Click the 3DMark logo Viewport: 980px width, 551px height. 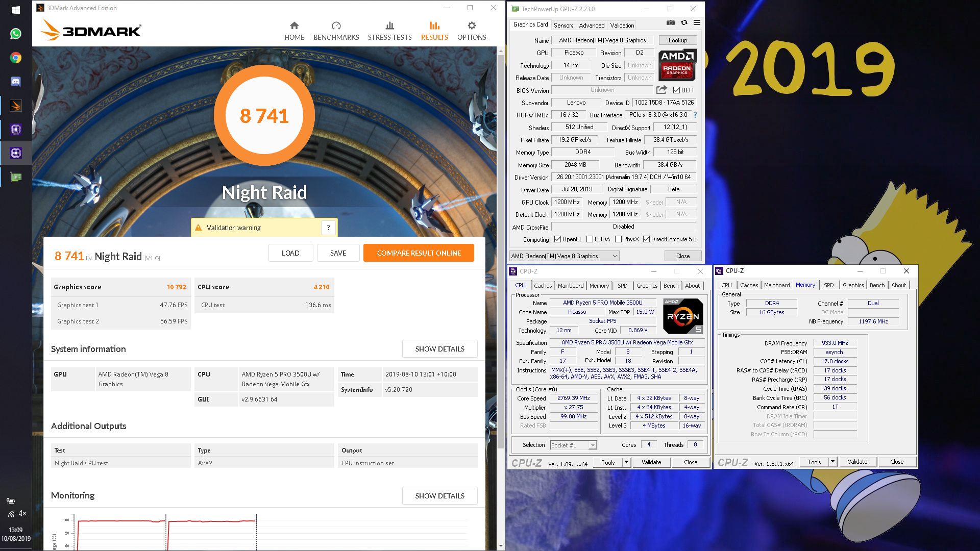pos(91,30)
